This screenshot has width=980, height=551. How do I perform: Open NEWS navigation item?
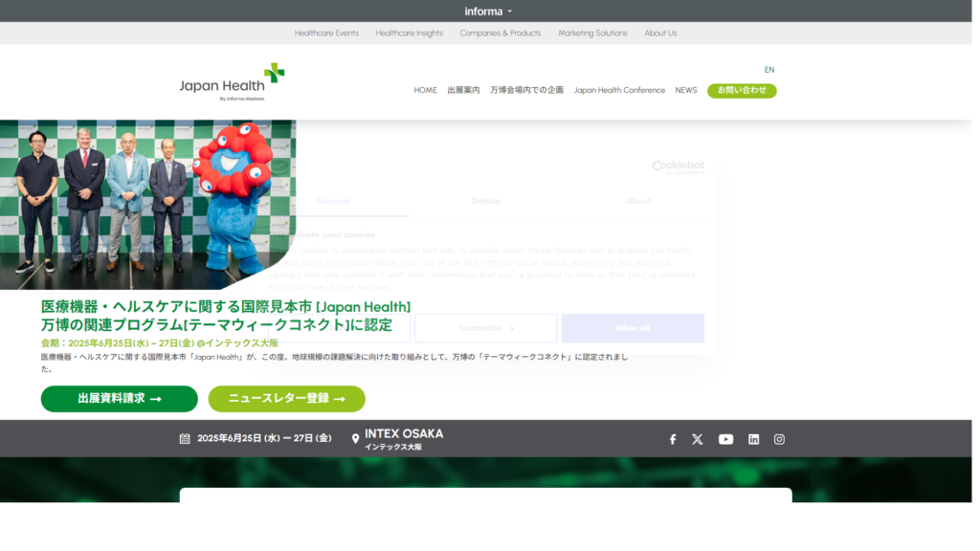(685, 90)
